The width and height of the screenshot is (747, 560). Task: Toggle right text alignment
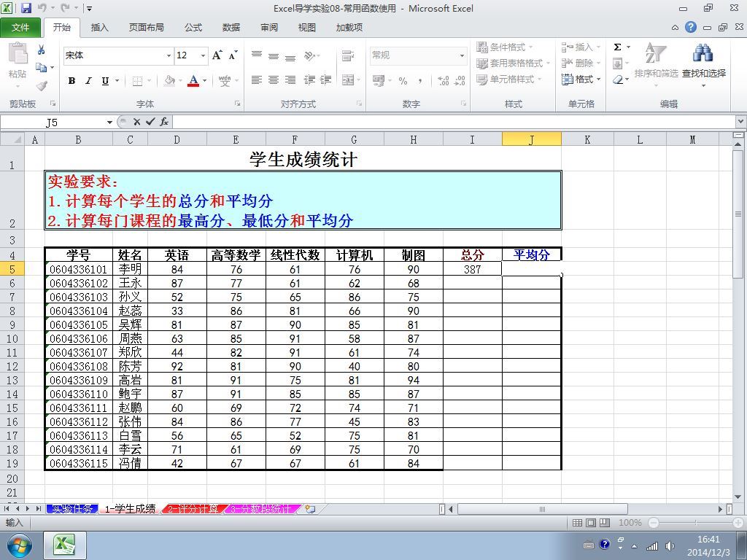pos(290,80)
